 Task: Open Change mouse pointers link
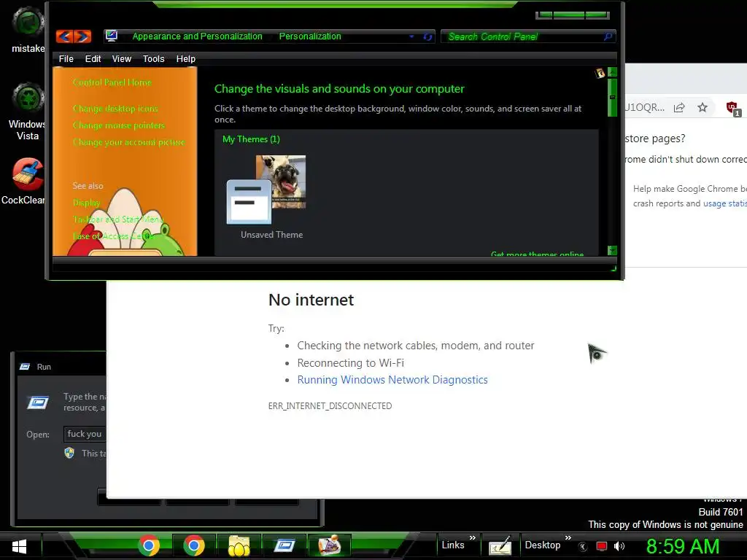pyautogui.click(x=119, y=125)
